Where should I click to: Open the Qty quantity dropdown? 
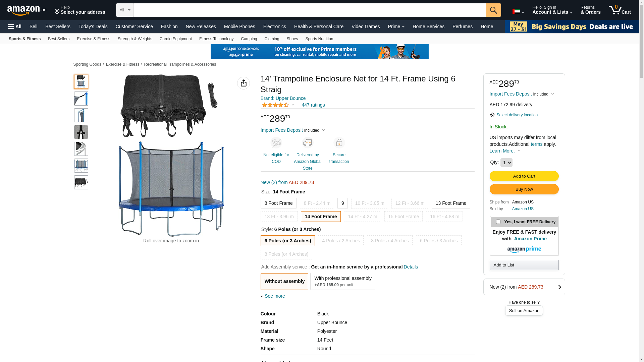click(506, 163)
